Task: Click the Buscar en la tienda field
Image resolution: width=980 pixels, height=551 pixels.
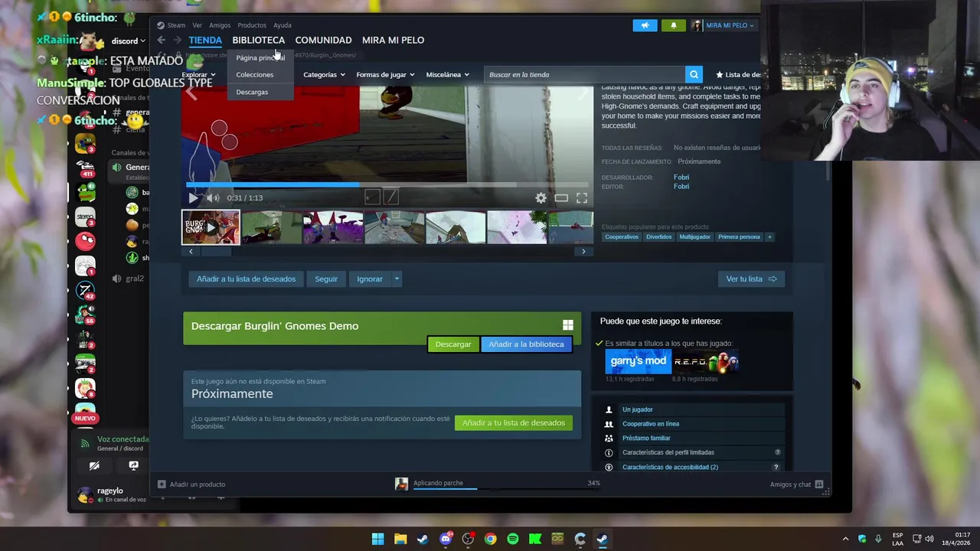Action: coord(585,74)
